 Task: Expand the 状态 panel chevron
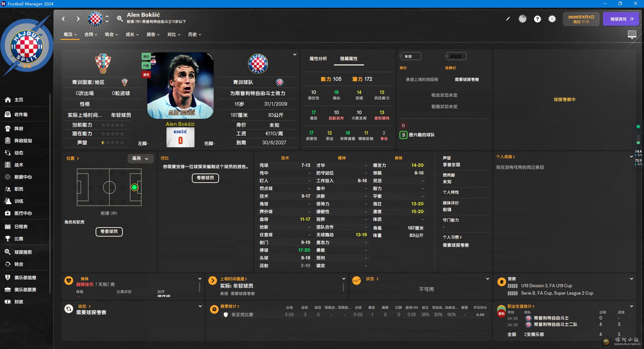tap(488, 279)
